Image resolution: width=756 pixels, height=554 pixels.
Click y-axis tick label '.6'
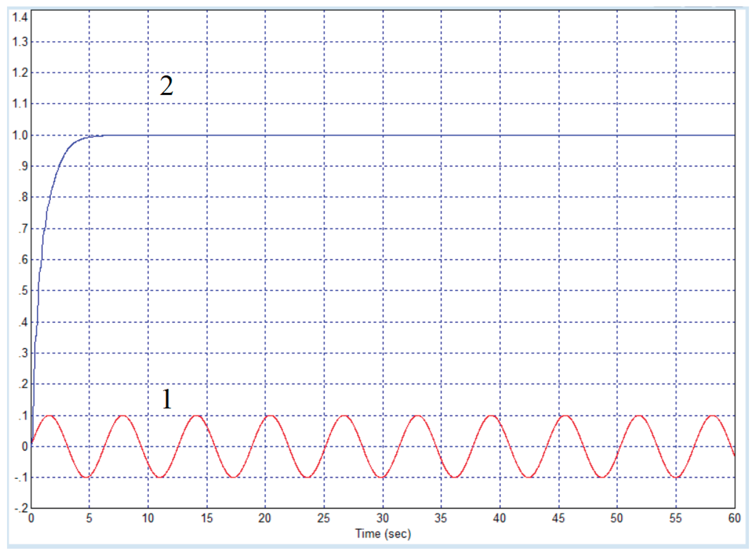pyautogui.click(x=23, y=260)
